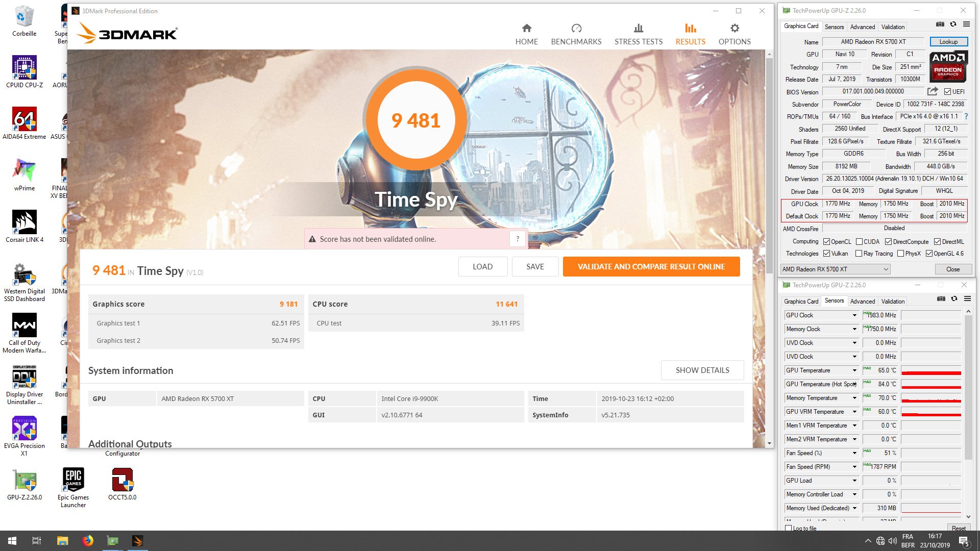Click Validate and Compare Result Online
The image size is (980, 551).
point(651,267)
